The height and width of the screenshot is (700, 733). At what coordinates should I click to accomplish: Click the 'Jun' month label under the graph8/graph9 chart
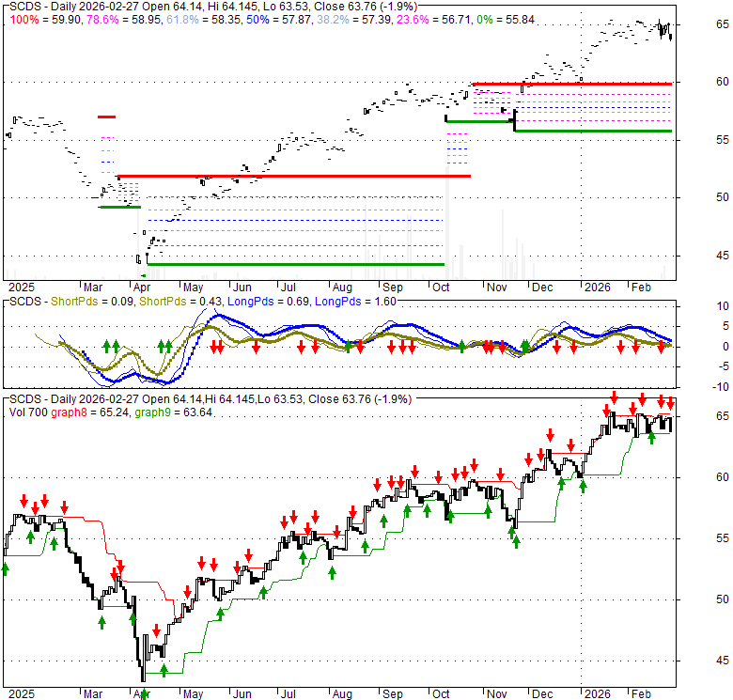pos(242,694)
